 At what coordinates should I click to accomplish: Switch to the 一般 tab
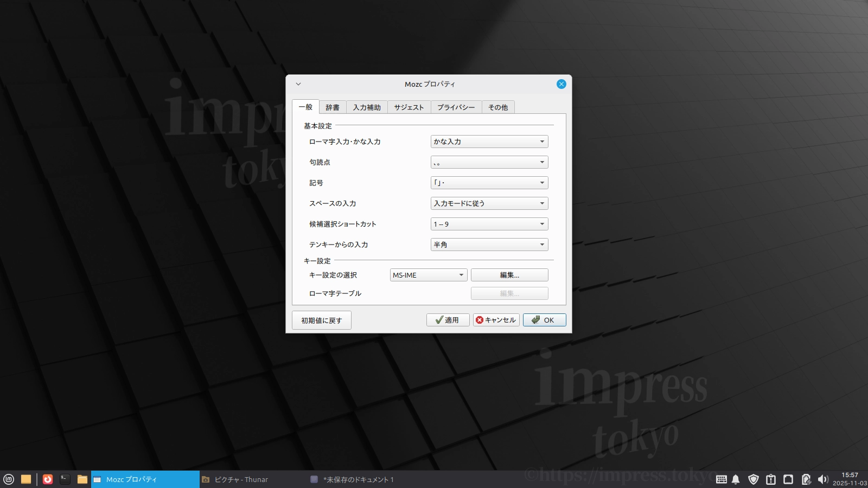click(305, 107)
